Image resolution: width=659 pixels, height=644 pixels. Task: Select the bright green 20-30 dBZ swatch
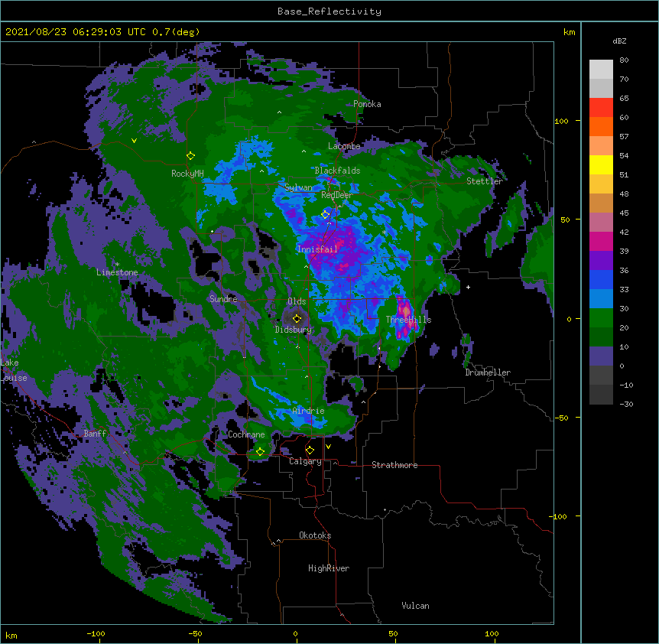coord(601,318)
